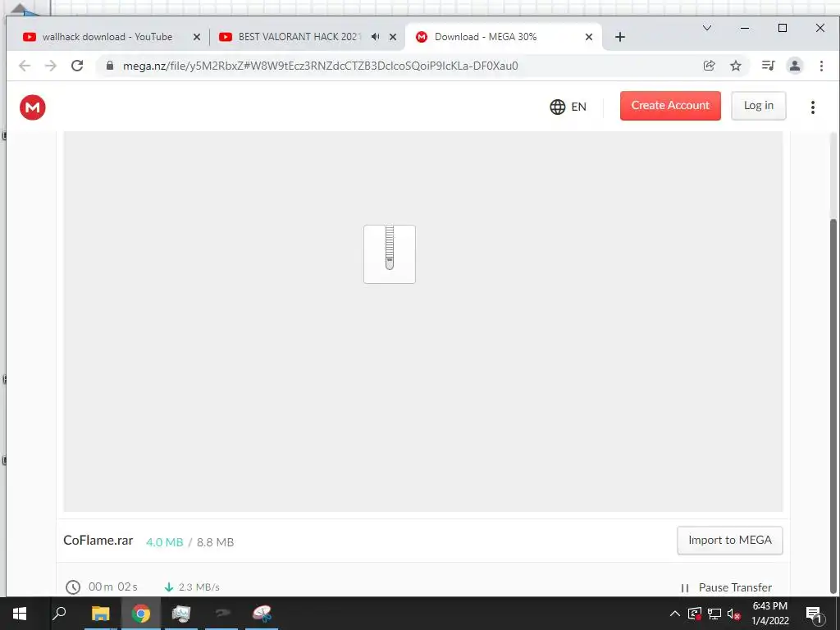Image resolution: width=840 pixels, height=630 pixels.
Task: Click the page vertical scrollbar
Action: pos(833,404)
